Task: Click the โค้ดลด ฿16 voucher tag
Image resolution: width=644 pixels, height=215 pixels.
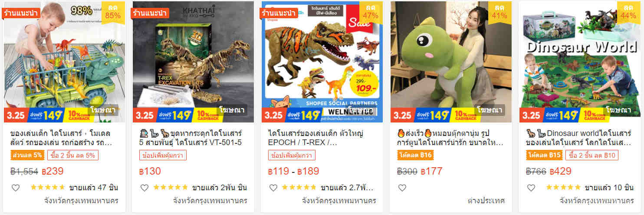Action: point(416,155)
